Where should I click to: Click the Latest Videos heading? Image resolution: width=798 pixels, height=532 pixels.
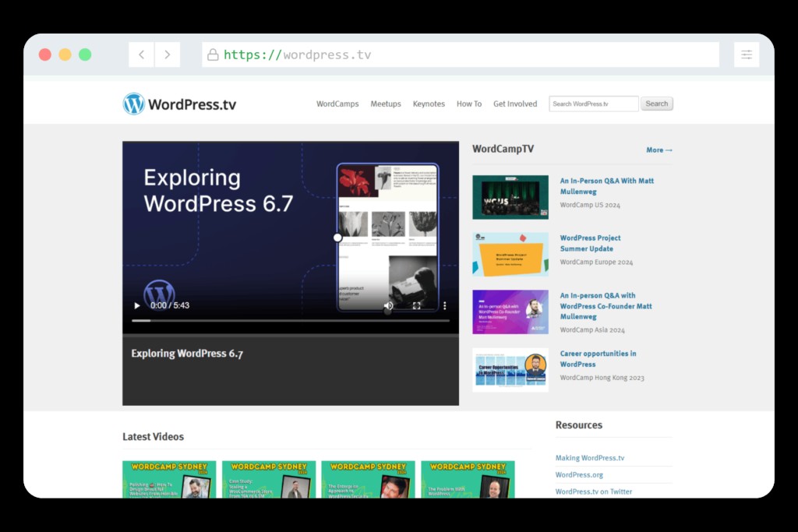click(x=154, y=436)
